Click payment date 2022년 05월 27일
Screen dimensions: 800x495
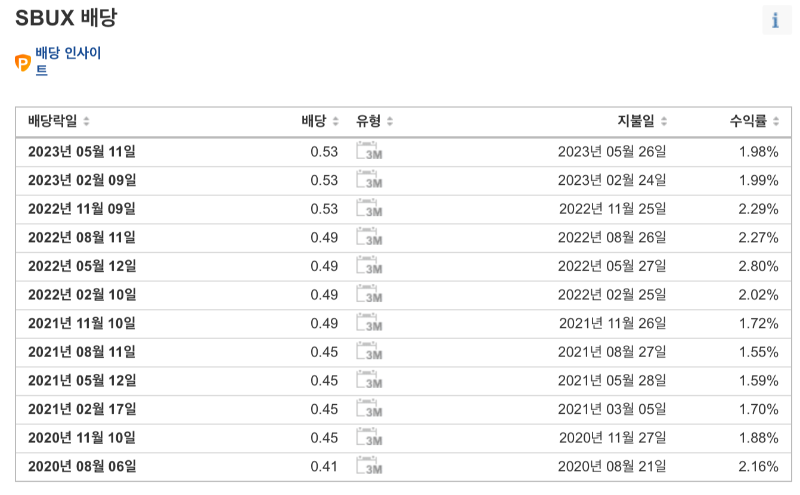612,266
